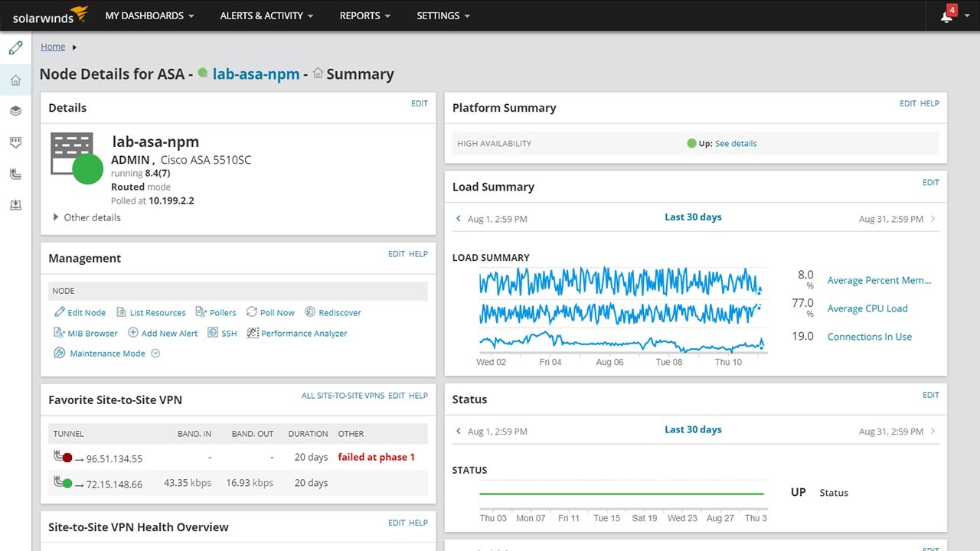Click polled IP address 10.199.2.2

[171, 201]
